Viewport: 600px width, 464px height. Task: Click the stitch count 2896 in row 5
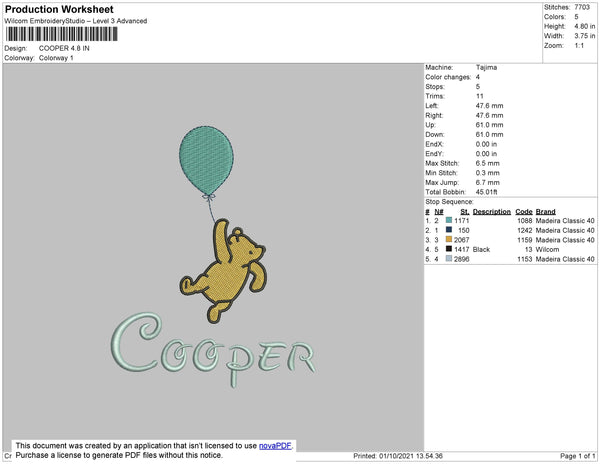[x=461, y=259]
